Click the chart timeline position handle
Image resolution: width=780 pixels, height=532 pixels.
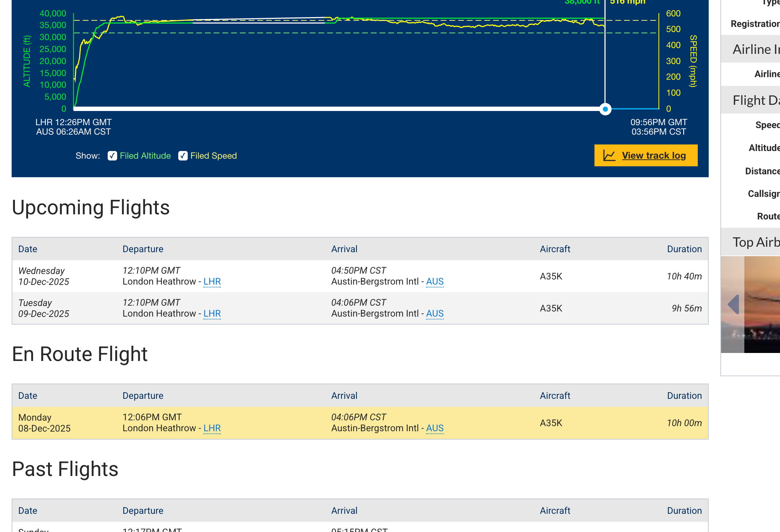pyautogui.click(x=605, y=109)
